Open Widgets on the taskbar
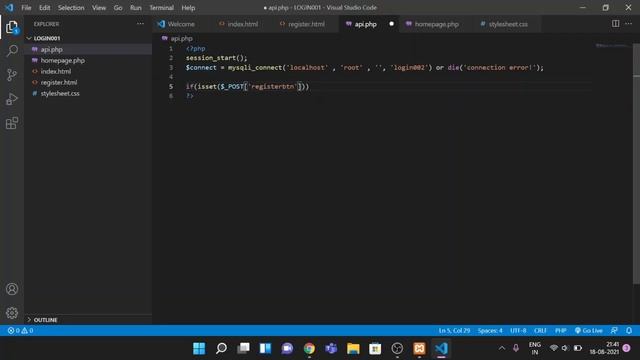The image size is (640, 360). coord(265,348)
